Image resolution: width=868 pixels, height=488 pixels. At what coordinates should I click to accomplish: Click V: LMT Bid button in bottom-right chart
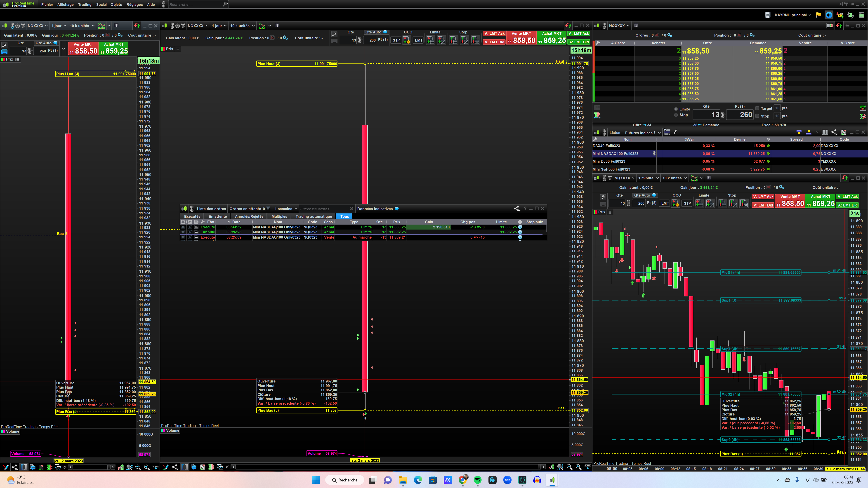[x=763, y=205]
